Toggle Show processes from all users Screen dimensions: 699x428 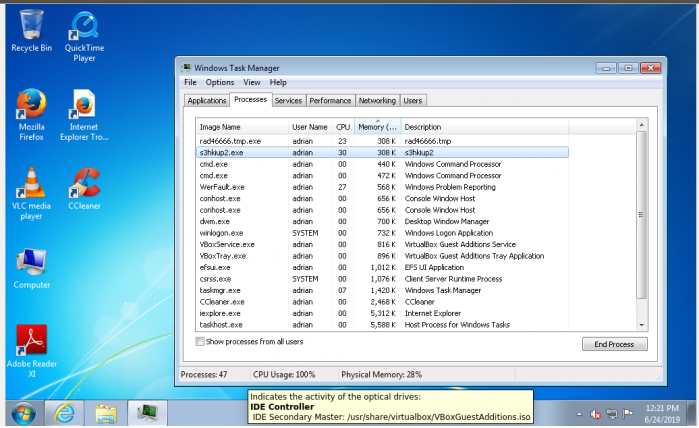coord(200,342)
